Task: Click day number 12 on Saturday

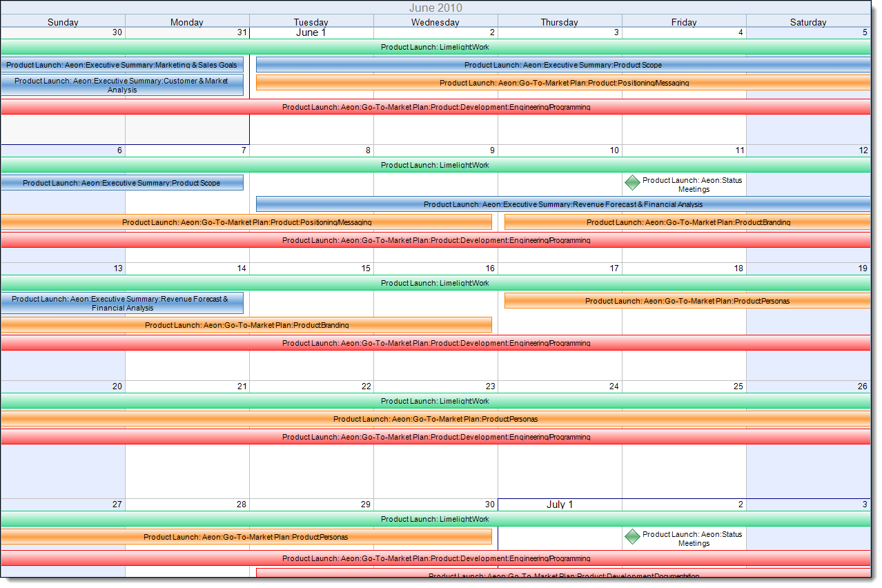Action: click(x=863, y=150)
